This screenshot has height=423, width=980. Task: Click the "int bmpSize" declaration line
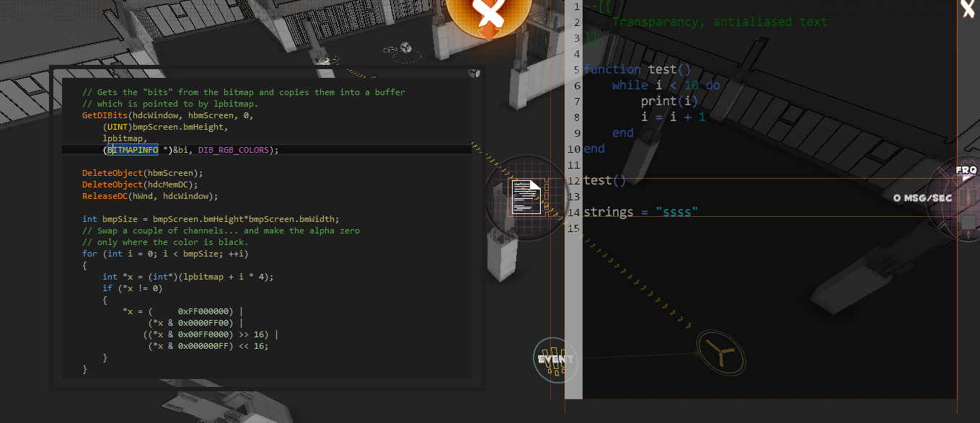pyautogui.click(x=210, y=219)
